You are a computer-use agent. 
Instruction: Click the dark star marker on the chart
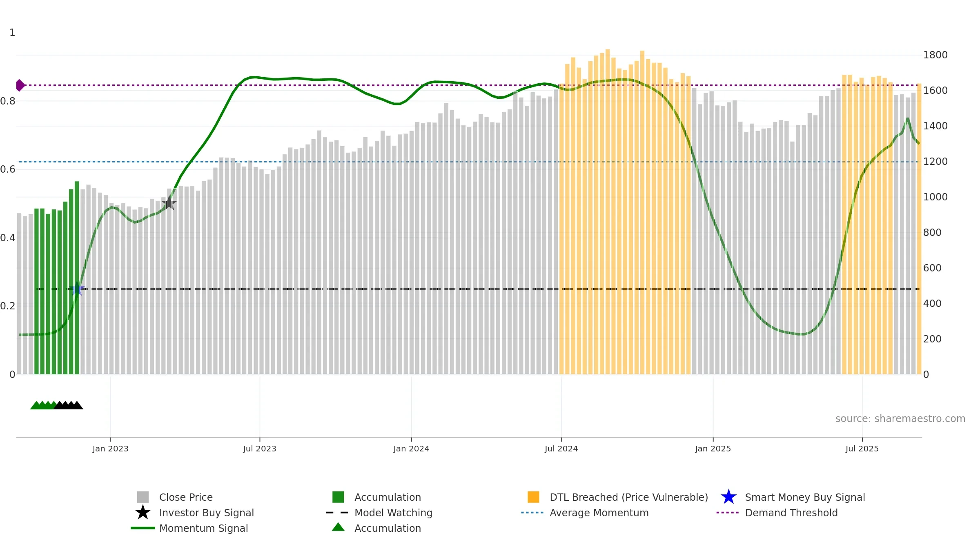(x=169, y=203)
